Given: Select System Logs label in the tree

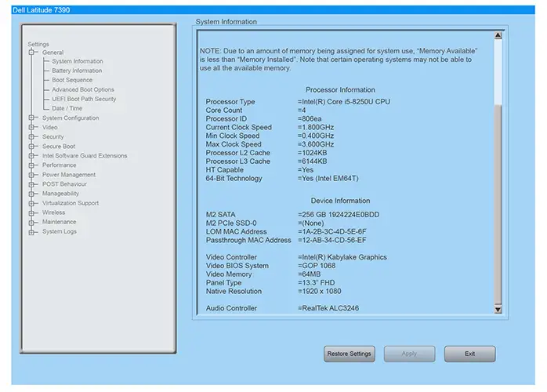Looking at the screenshot, I should (60, 232).
